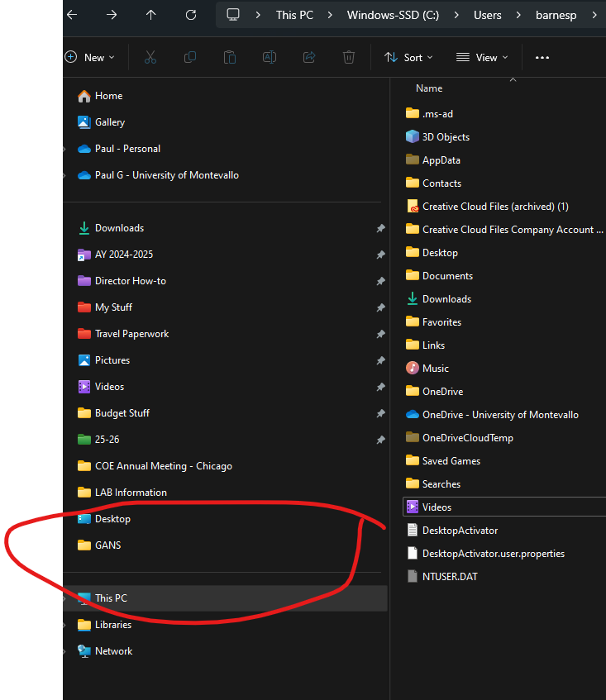Select Libraries in navigation pane

pyautogui.click(x=104, y=625)
